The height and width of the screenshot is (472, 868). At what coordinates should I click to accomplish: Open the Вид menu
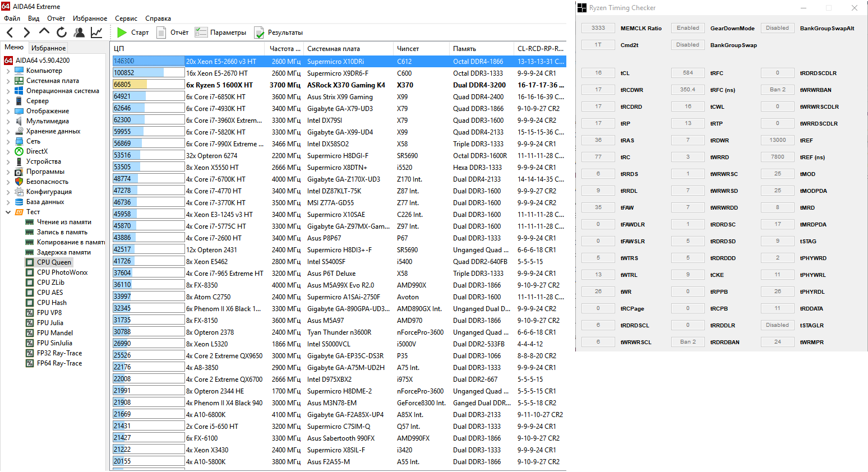34,18
